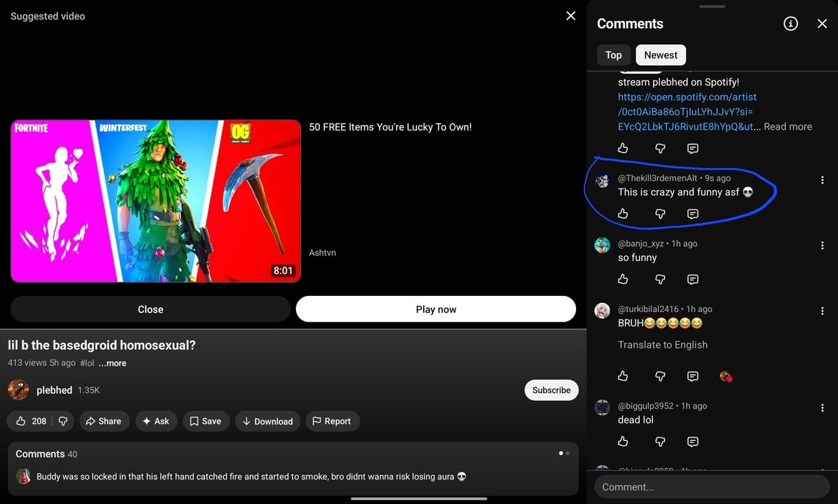This screenshot has width=838, height=504.
Task: Ask about this video
Action: pos(156,421)
